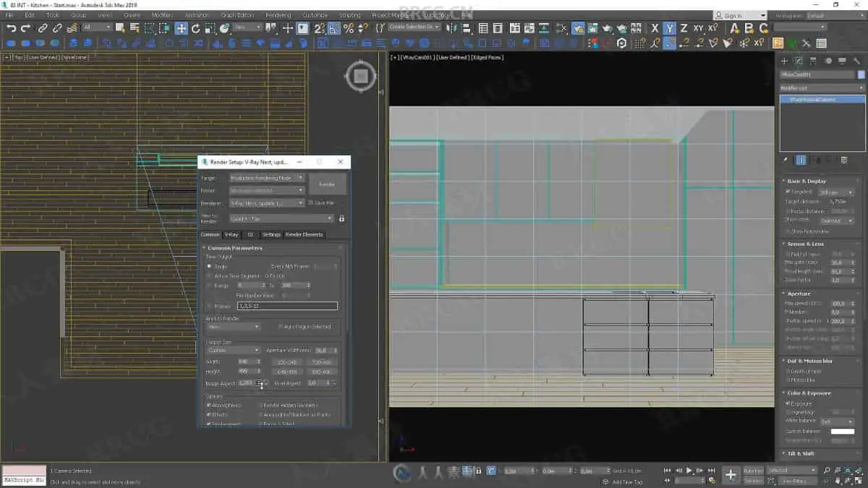Open the Modifier List dropdown

822,87
